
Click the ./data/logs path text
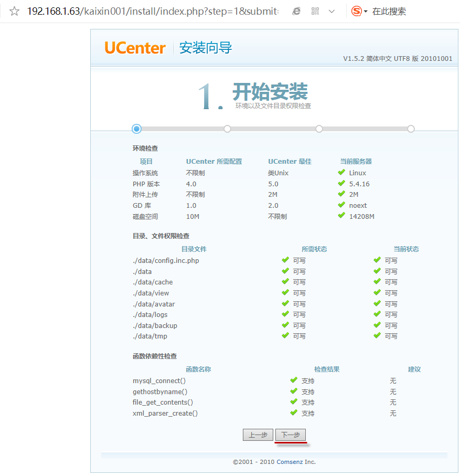click(150, 315)
